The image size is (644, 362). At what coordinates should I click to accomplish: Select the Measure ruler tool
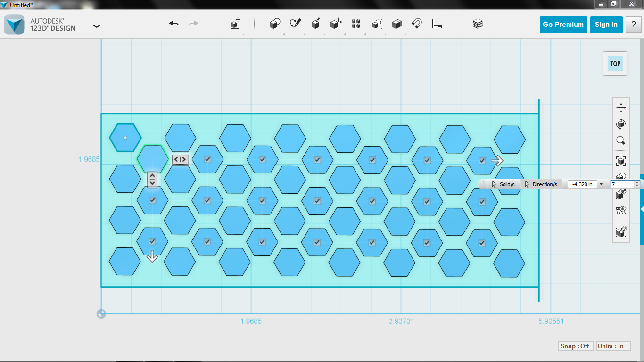point(437,24)
